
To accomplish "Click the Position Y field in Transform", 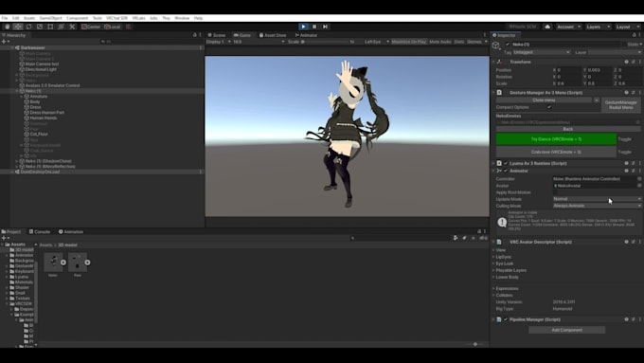I will 600,70.
